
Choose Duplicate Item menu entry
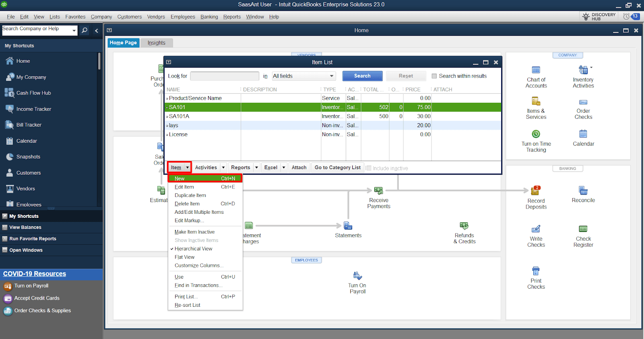pyautogui.click(x=190, y=195)
